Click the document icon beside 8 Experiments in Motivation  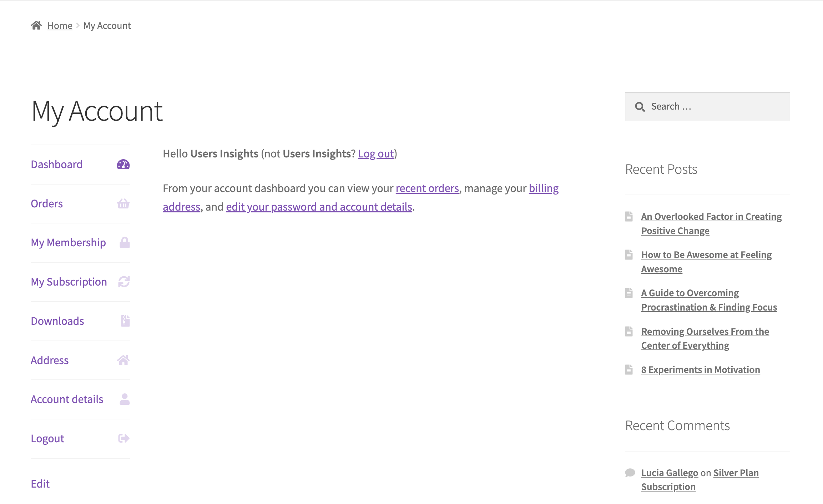point(630,369)
